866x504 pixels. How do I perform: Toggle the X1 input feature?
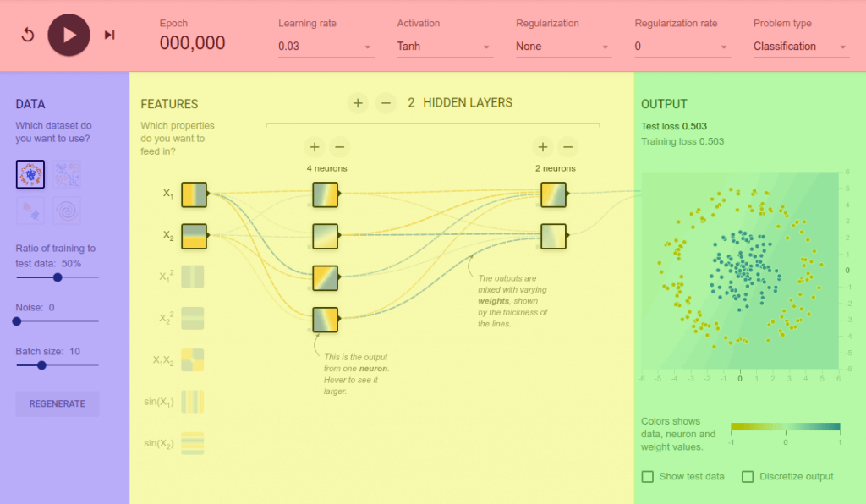click(194, 194)
